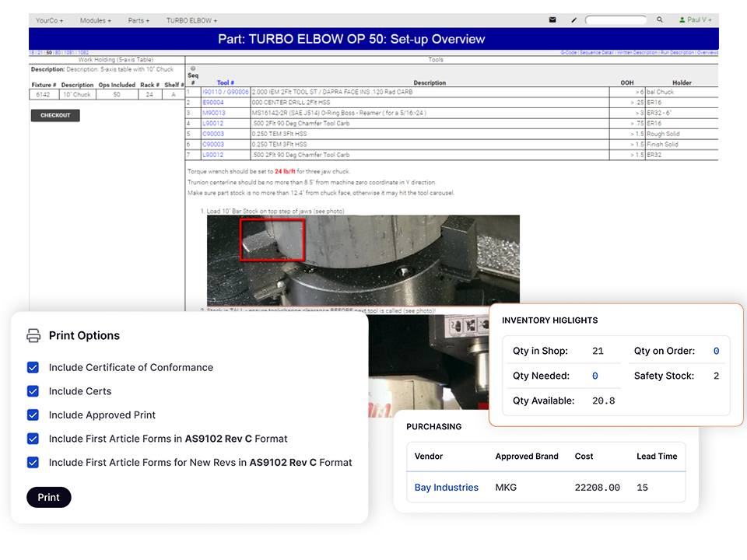Toggle the Include Certs checkbox
Image resolution: width=747 pixels, height=560 pixels.
click(33, 391)
